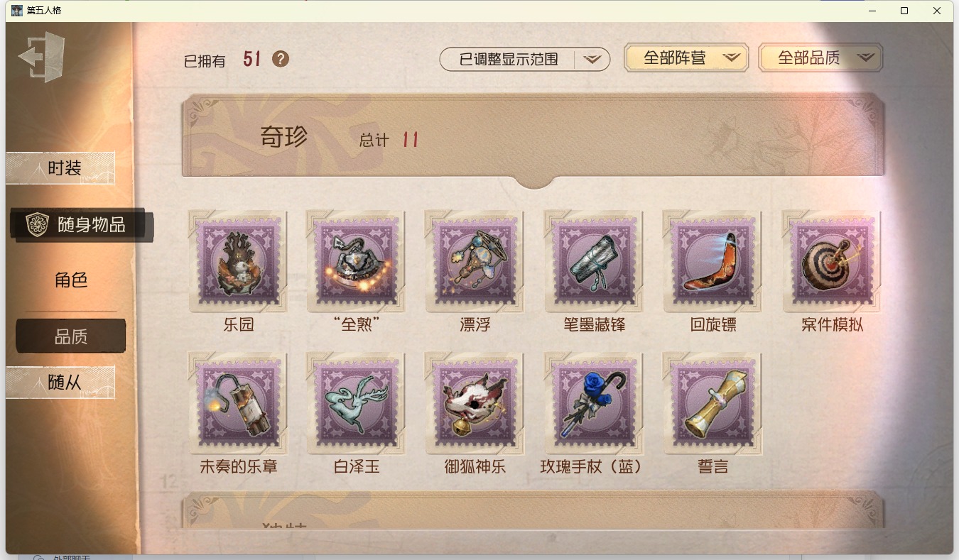The image size is (959, 560).
Task: Select the 誓言 scroll accessory
Action: point(713,403)
